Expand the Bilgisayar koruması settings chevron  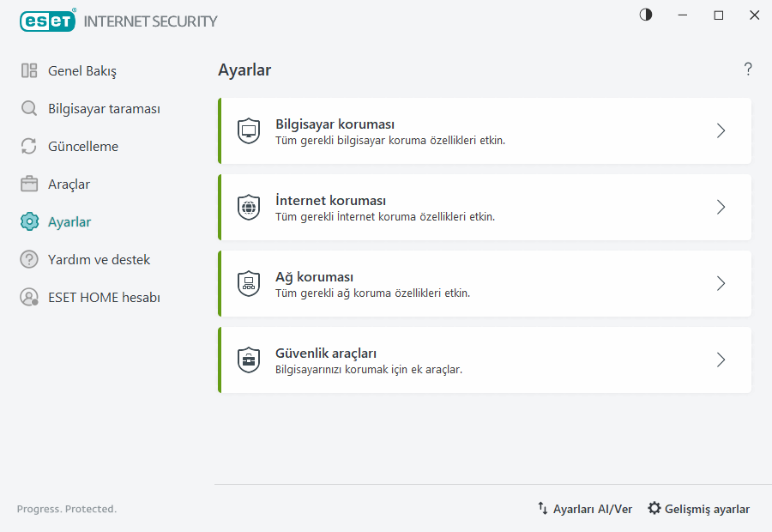721,130
